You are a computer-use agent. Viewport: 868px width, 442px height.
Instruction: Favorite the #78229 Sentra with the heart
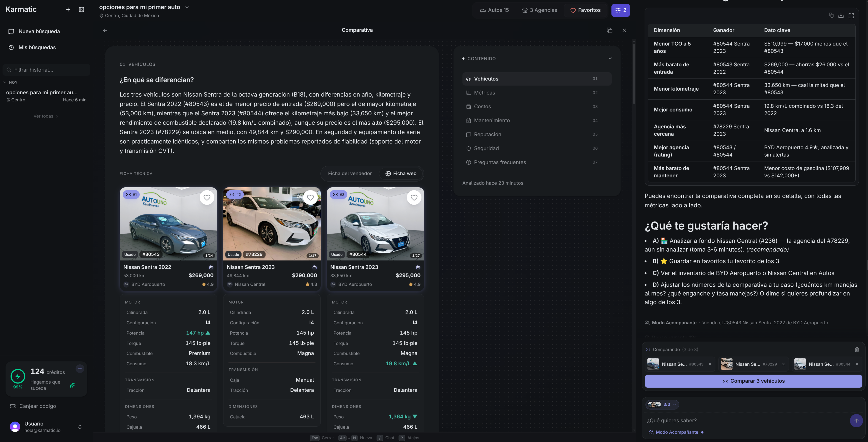(x=310, y=198)
